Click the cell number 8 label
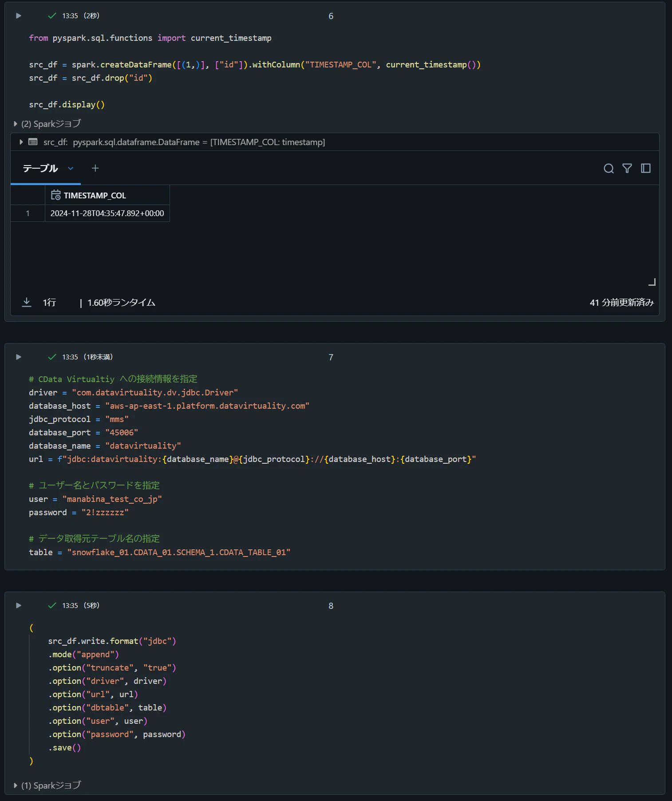The width and height of the screenshot is (672, 801). point(331,606)
